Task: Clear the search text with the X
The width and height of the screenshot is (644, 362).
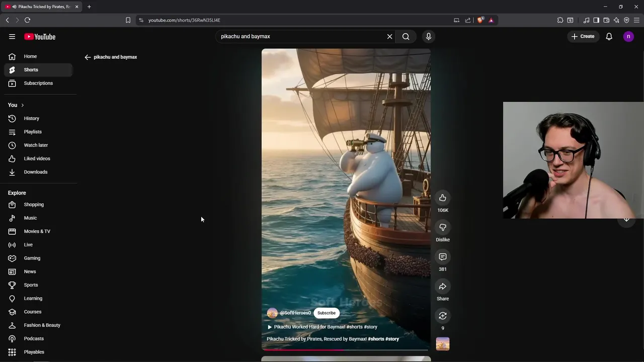Action: coord(389,37)
